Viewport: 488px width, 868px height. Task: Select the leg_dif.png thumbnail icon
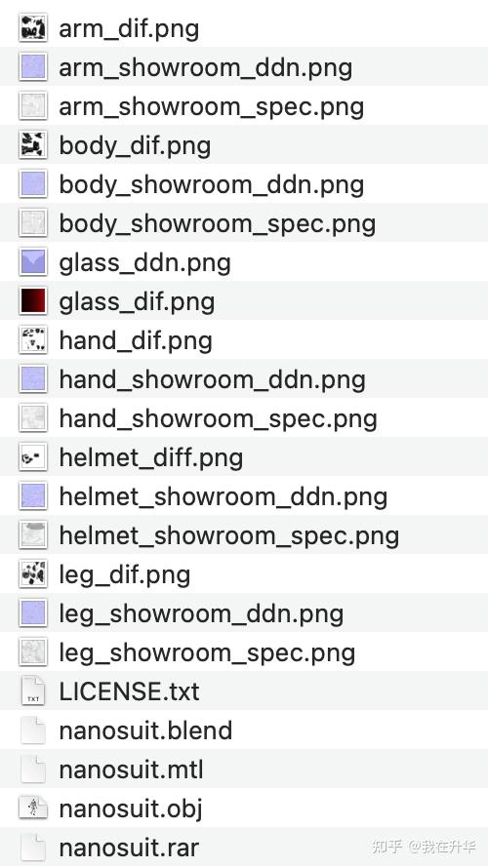32,574
